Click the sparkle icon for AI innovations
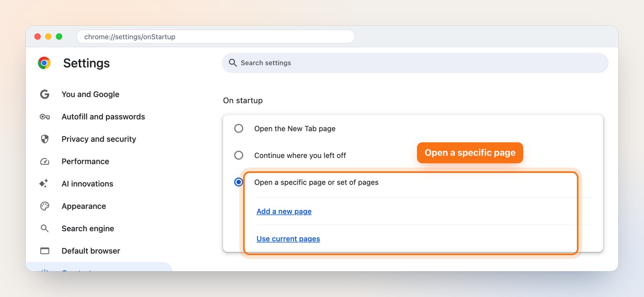The image size is (644, 297). [44, 183]
